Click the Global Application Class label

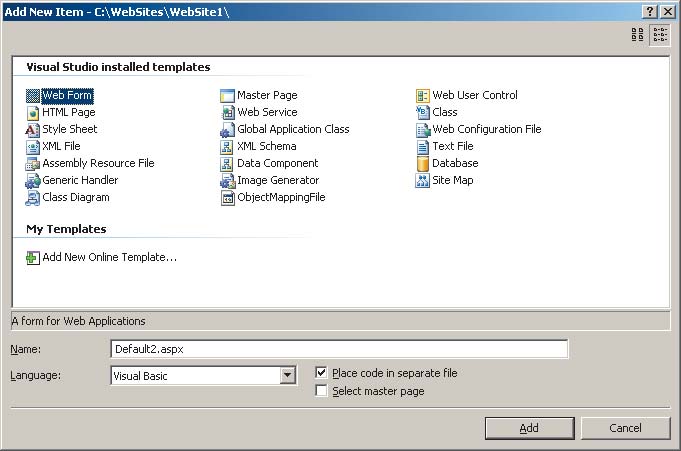pyautogui.click(x=293, y=129)
